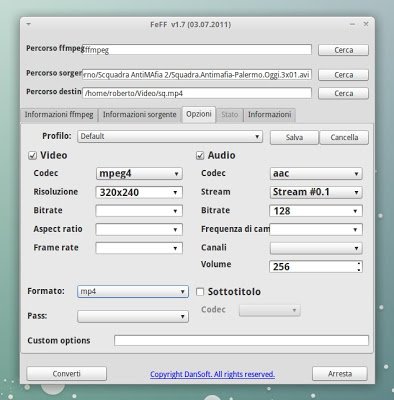The height and width of the screenshot is (400, 394).
Task: Expand the Risoluzione 320x240 dropdown
Action: point(139,192)
